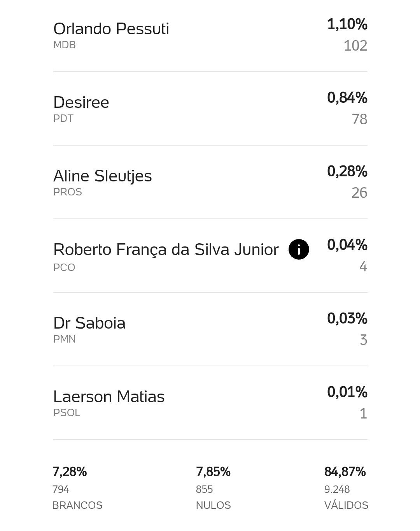Click the PROS party label
Image resolution: width=420 pixels, height=531 pixels.
(67, 192)
